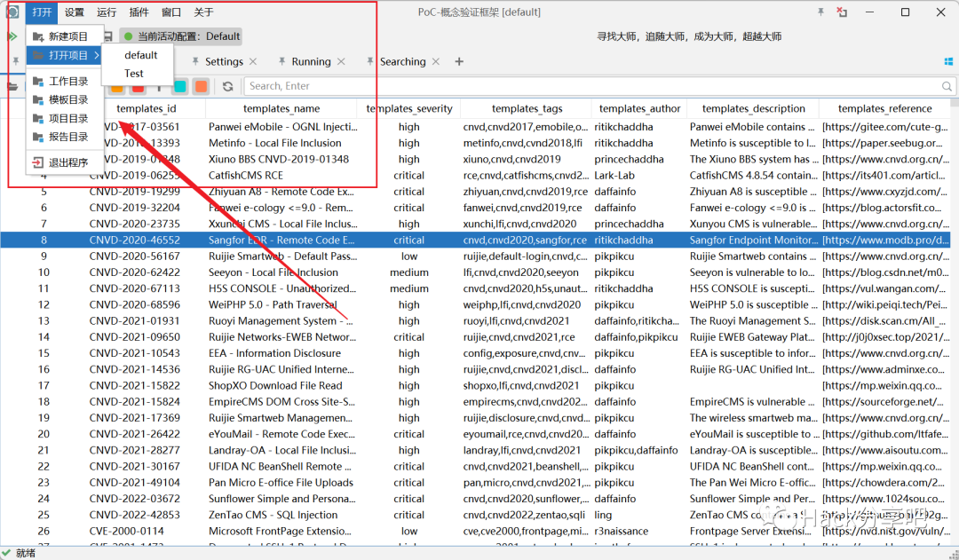The width and height of the screenshot is (959, 560).
Task: Sort by templates_reference column header
Action: tap(885, 109)
